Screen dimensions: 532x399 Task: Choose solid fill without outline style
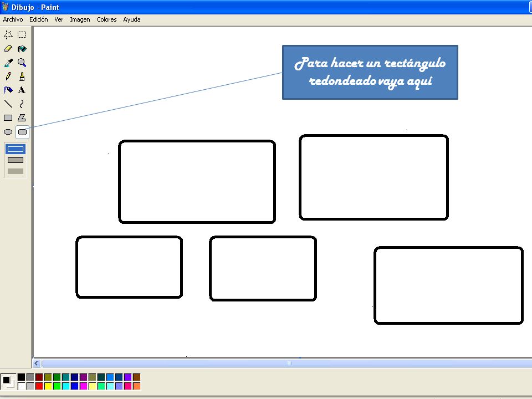point(16,171)
